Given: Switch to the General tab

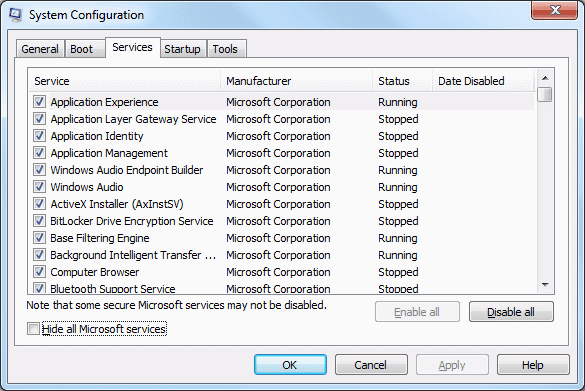Looking at the screenshot, I should (40, 49).
